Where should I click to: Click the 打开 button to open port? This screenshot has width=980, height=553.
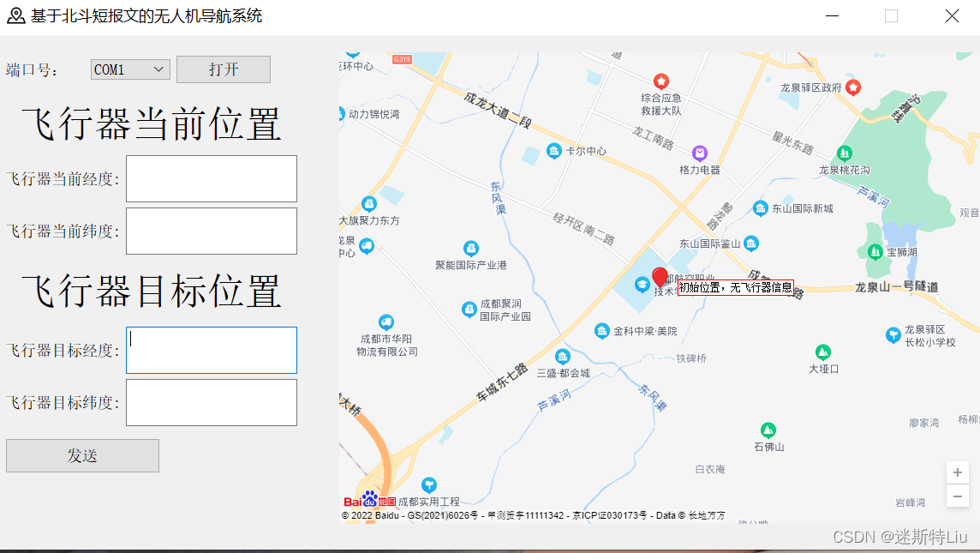(223, 69)
